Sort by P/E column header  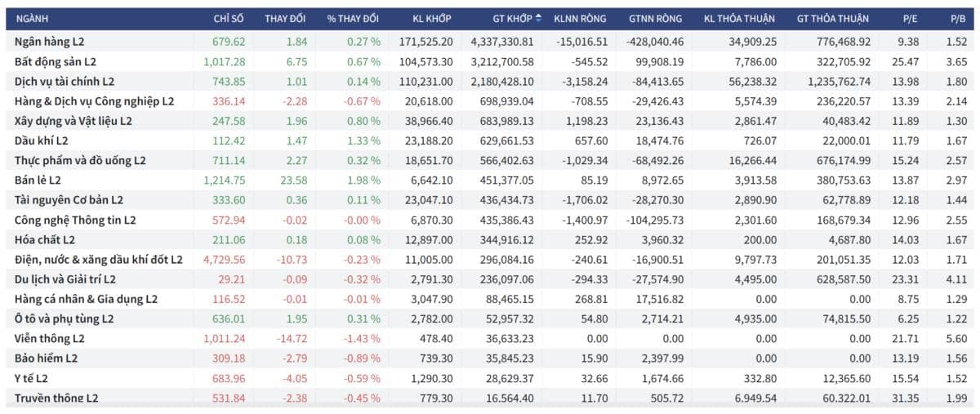[x=910, y=18]
